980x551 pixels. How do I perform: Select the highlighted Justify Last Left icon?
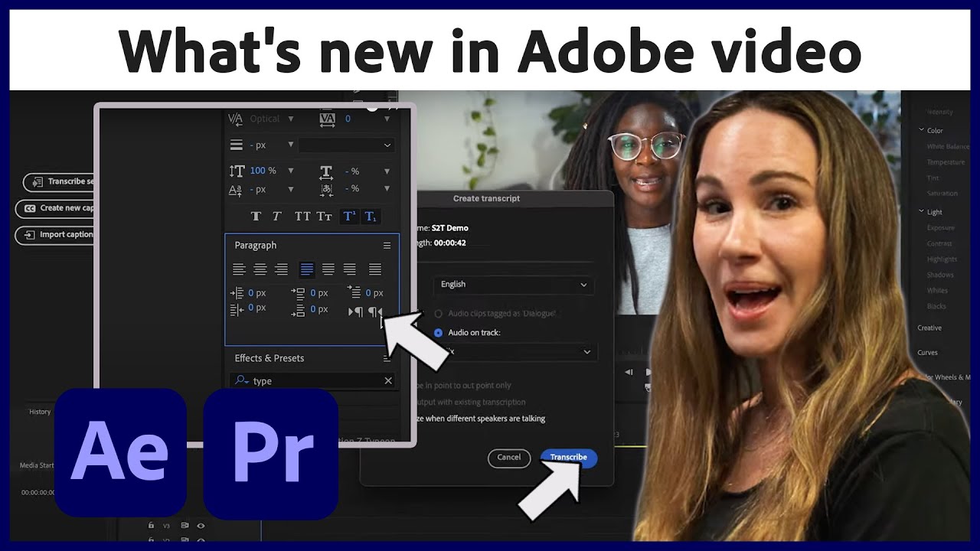tap(307, 269)
